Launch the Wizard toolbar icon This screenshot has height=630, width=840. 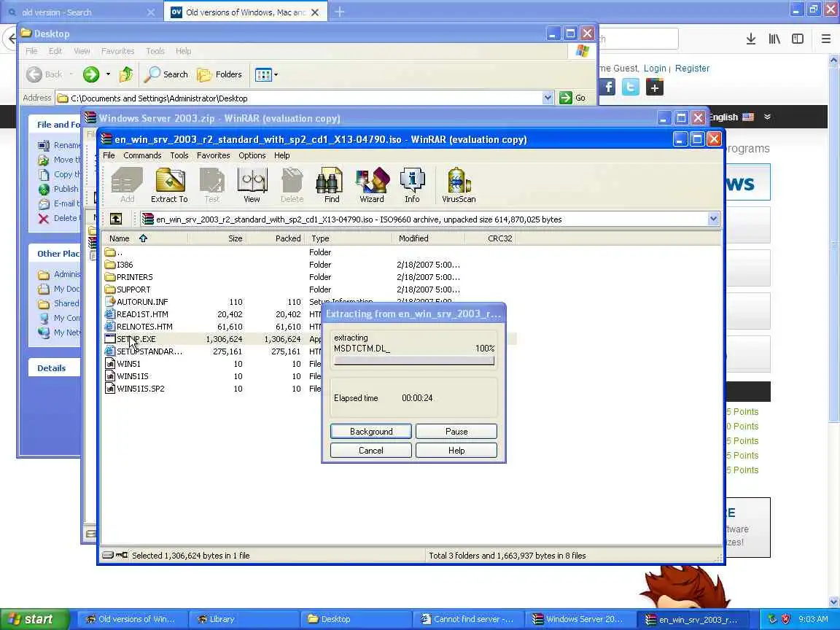(372, 185)
